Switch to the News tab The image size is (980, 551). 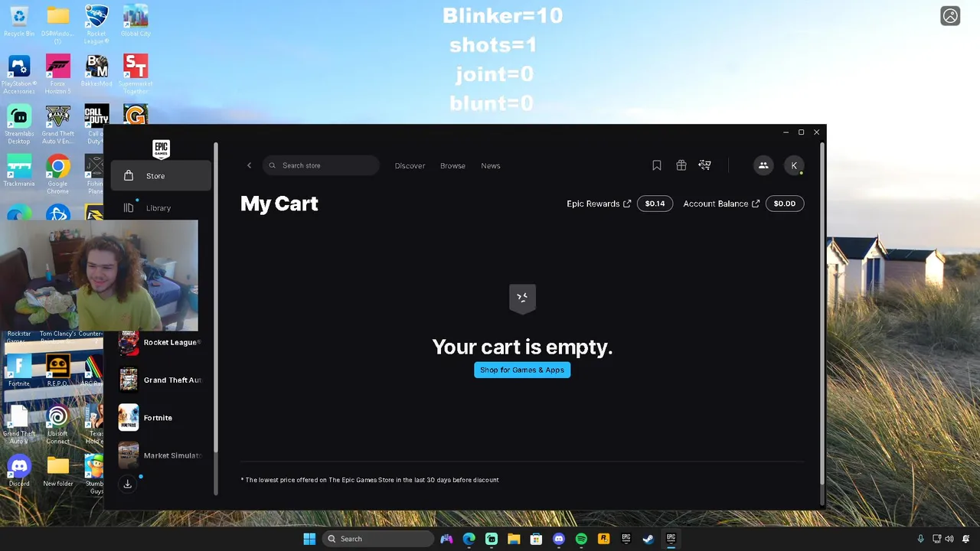click(x=491, y=165)
